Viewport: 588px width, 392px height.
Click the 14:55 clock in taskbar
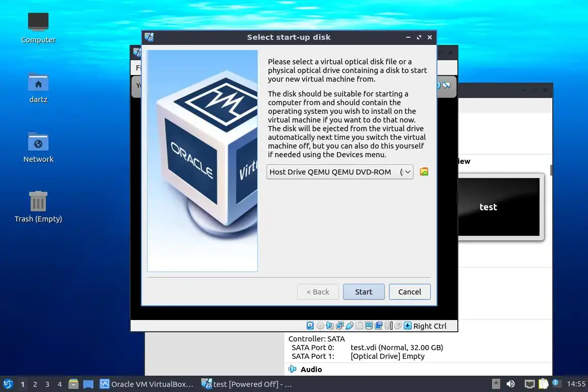[576, 384]
